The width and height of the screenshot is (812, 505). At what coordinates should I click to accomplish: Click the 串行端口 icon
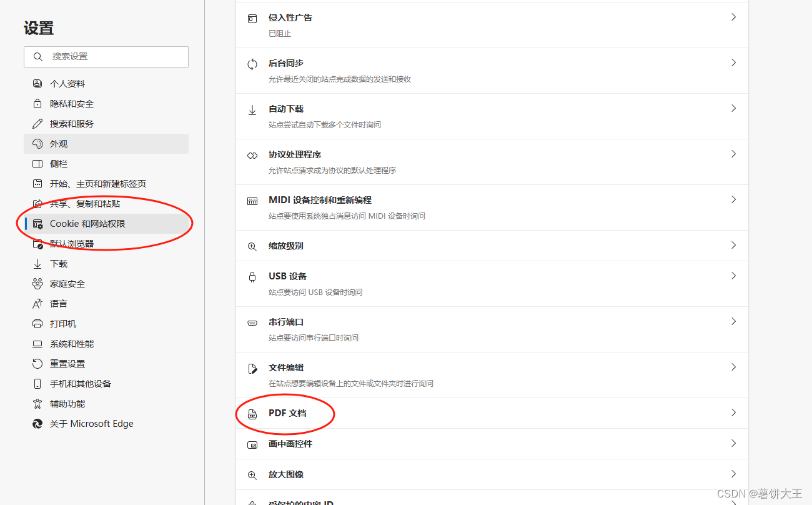click(x=252, y=321)
